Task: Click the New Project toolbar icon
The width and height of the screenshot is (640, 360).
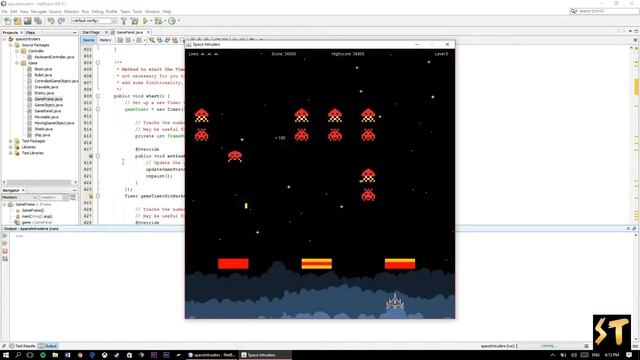Action: point(18,21)
